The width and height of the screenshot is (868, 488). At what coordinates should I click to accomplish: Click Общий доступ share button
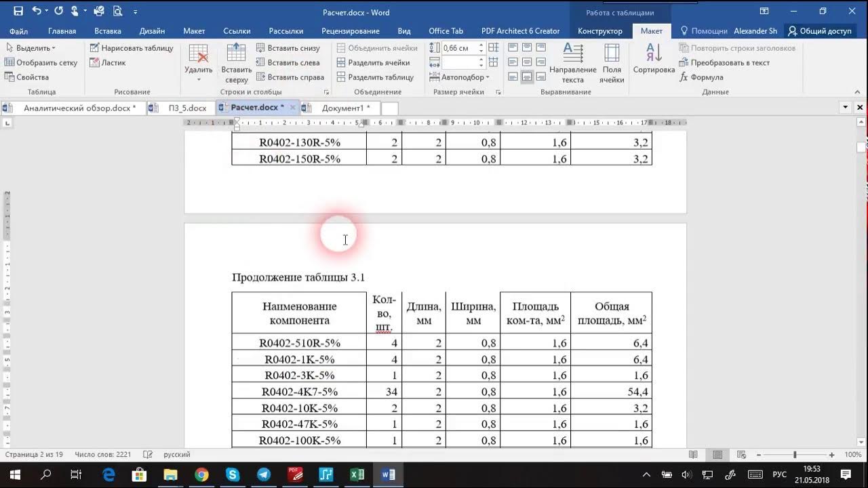(819, 31)
